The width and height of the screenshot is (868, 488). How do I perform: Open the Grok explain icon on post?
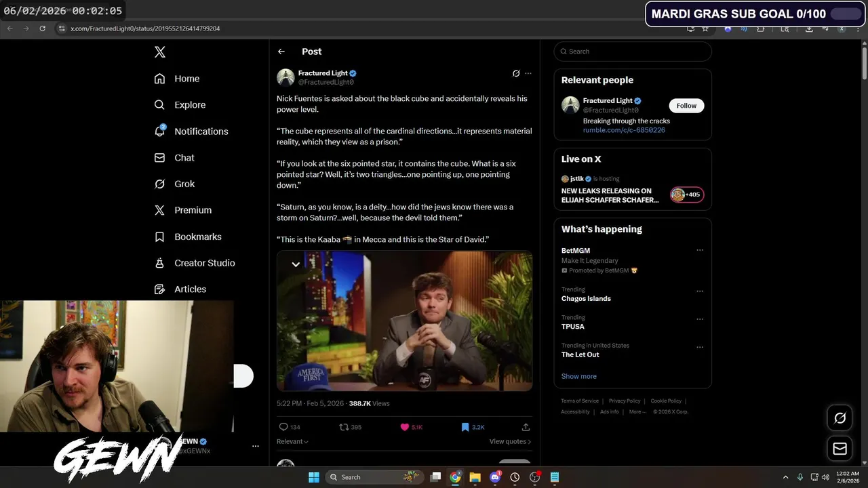(x=516, y=73)
